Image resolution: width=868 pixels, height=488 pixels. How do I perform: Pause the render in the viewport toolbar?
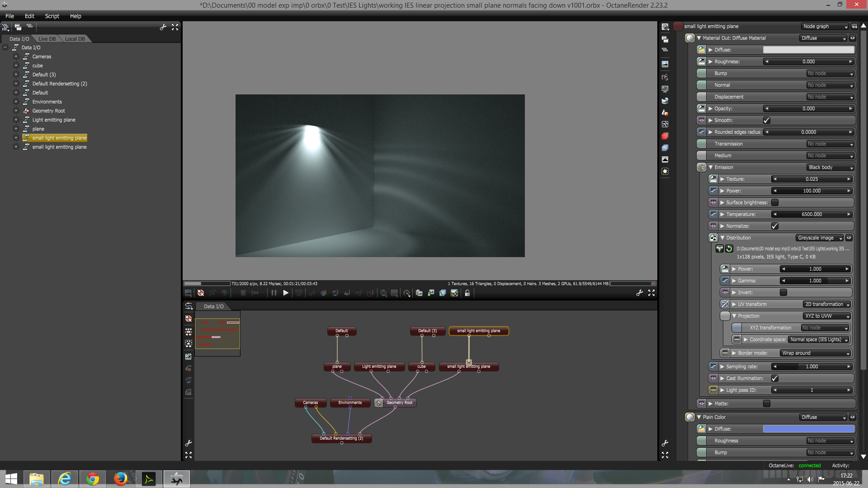pyautogui.click(x=274, y=293)
